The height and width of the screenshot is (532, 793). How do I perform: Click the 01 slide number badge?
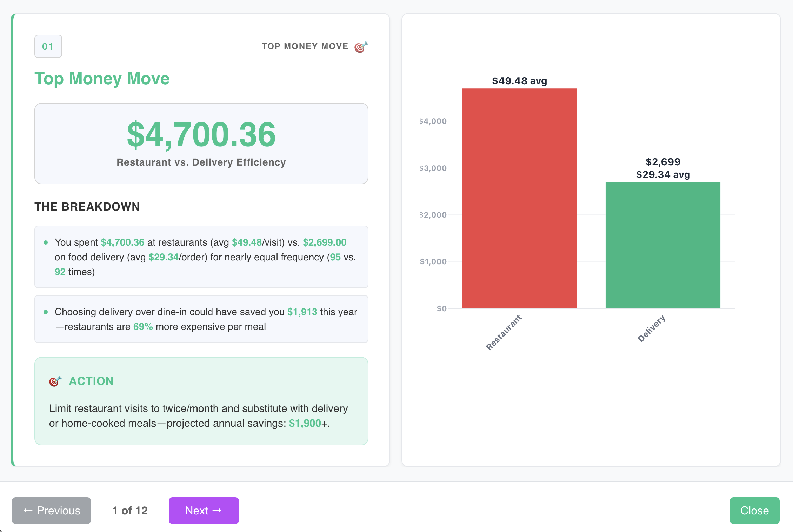48,46
